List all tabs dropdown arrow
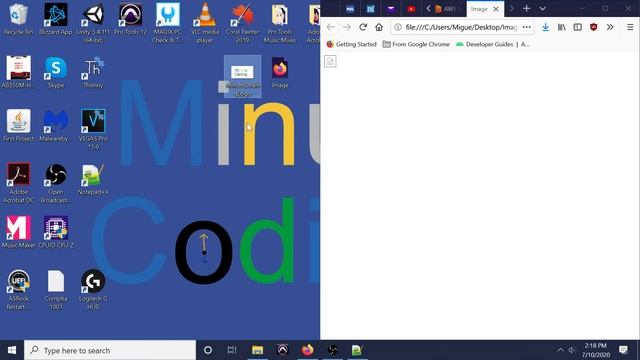This screenshot has height=360, width=640. pyautogui.click(x=542, y=9)
